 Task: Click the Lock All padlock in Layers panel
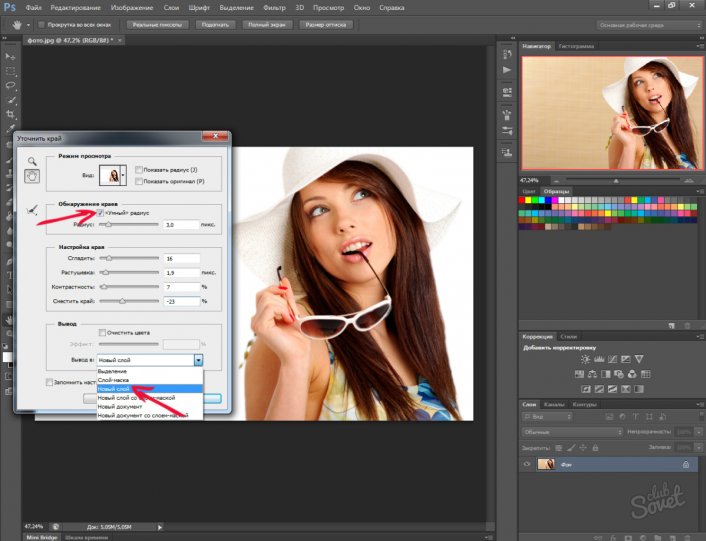(595, 448)
